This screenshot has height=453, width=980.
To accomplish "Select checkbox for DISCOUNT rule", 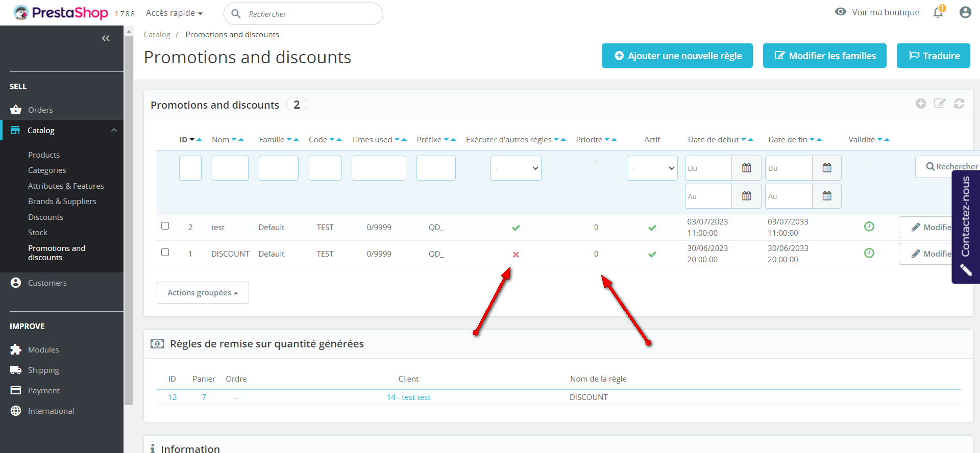I will pos(165,253).
